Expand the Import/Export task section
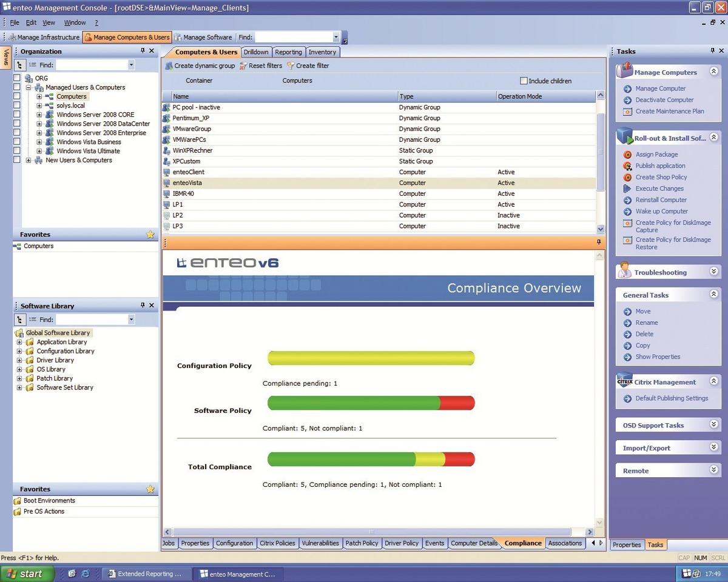This screenshot has height=582, width=728. tap(714, 447)
